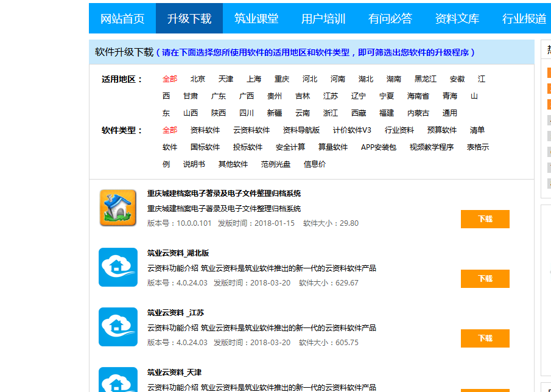
Task: Select software type 资料软件
Action: coord(205,130)
